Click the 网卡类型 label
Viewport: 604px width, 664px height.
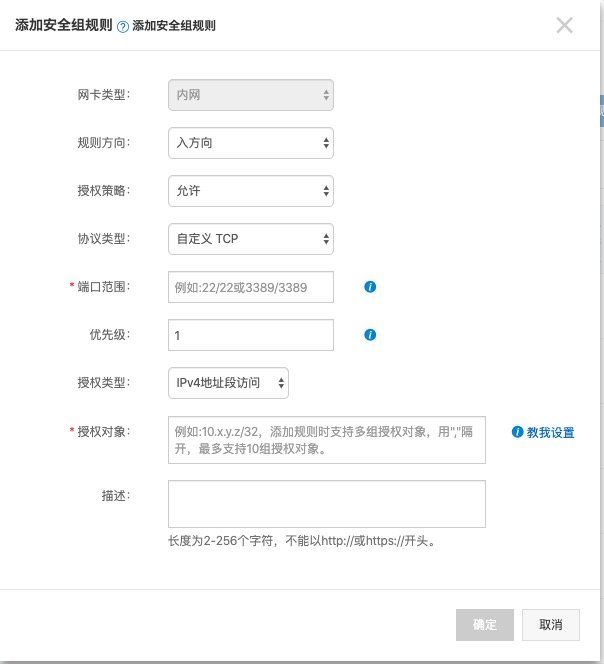click(x=103, y=95)
